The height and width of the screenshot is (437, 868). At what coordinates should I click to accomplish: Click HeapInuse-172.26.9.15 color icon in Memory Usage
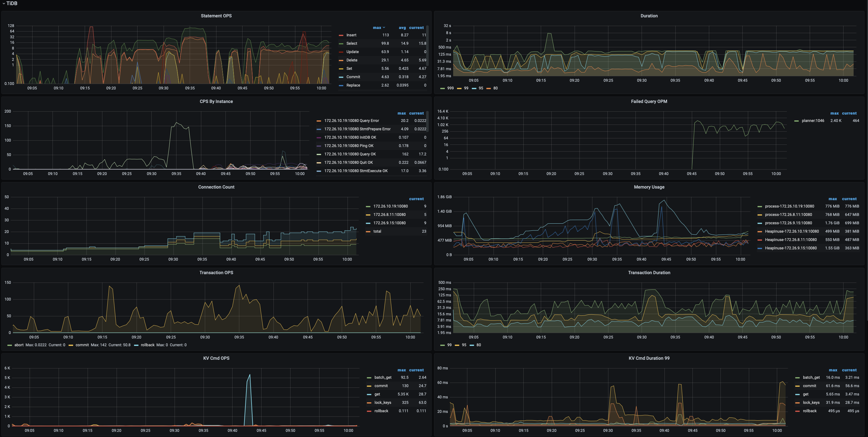click(x=759, y=248)
